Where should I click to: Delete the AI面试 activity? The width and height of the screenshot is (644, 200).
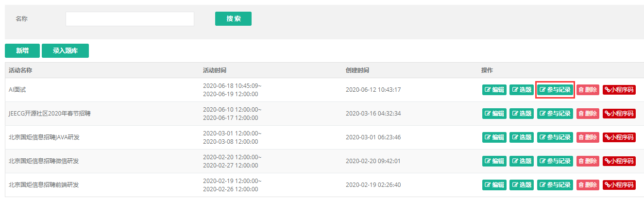point(588,90)
